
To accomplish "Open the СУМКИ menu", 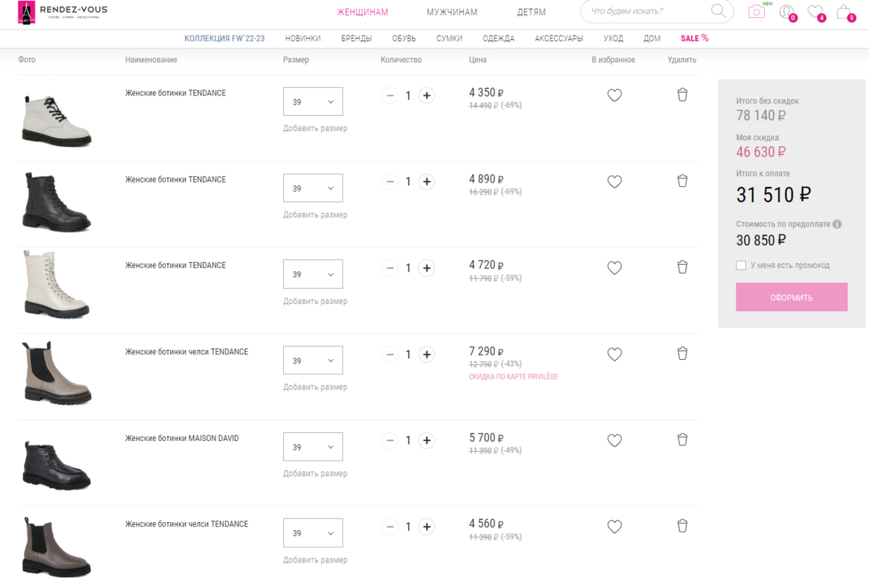I will pyautogui.click(x=450, y=38).
